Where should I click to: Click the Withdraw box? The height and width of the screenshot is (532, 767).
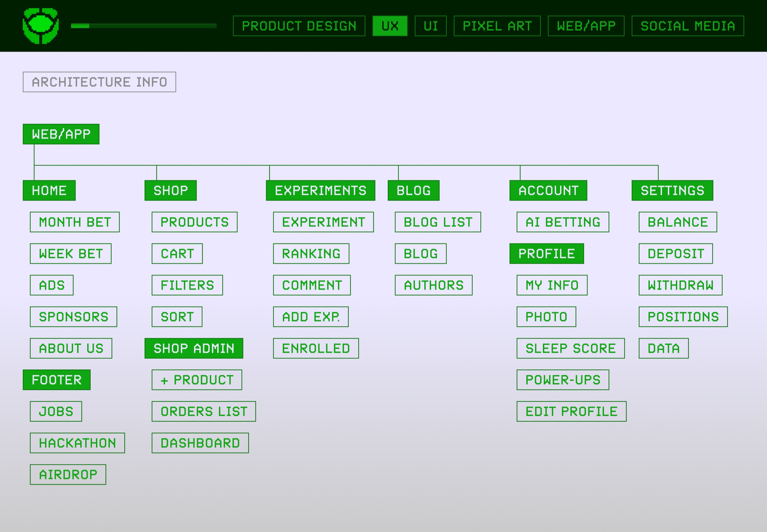pyautogui.click(x=681, y=285)
